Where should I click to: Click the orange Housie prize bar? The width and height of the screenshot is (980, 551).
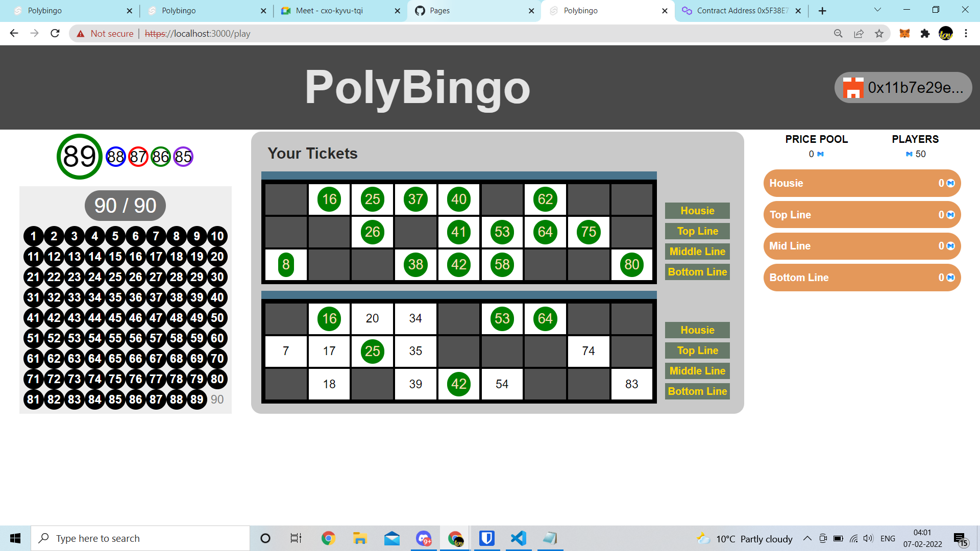point(862,183)
